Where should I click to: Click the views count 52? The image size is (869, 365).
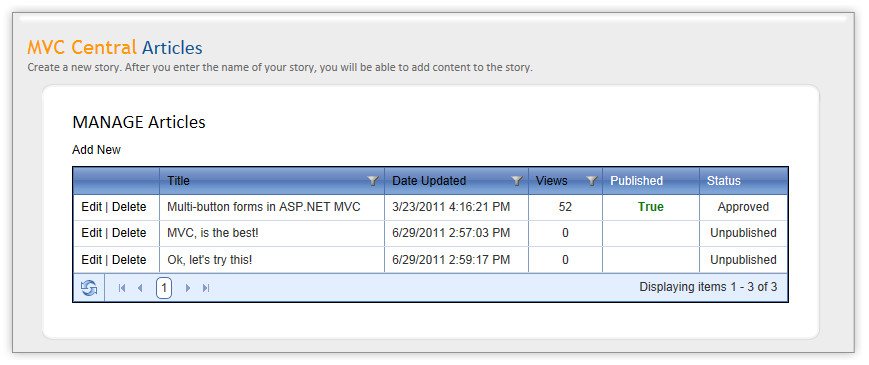click(565, 207)
